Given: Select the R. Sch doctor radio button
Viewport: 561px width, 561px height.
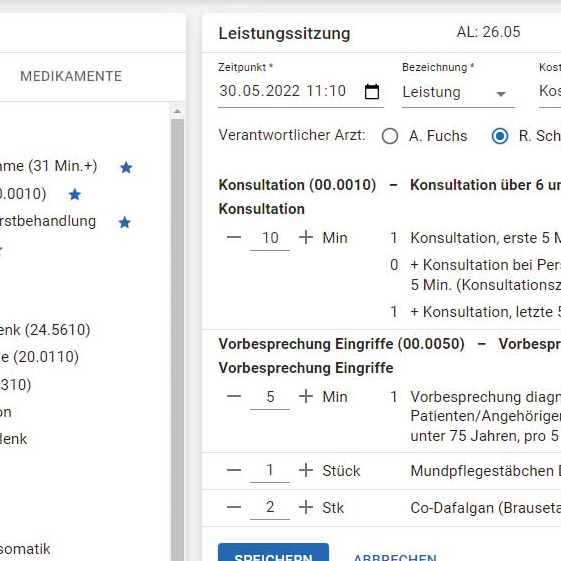Looking at the screenshot, I should [x=499, y=136].
